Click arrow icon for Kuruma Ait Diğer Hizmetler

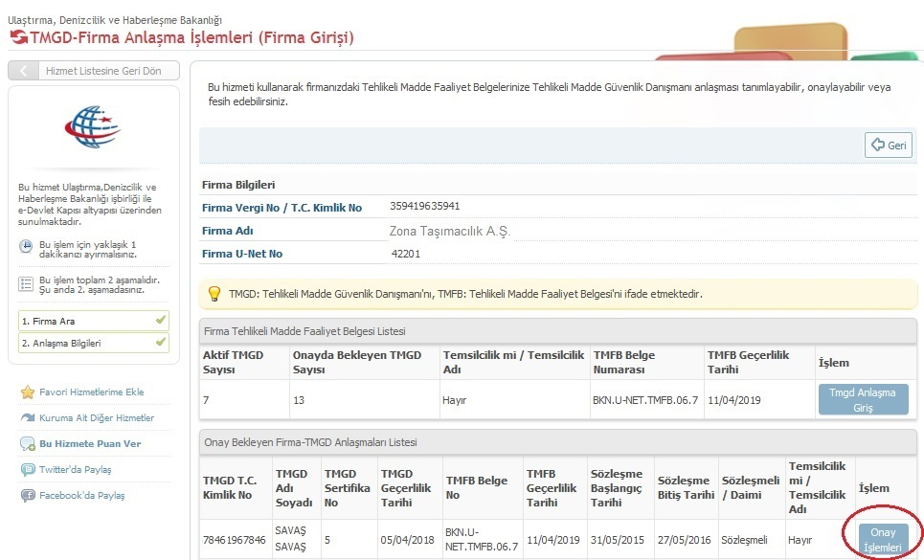(x=28, y=417)
